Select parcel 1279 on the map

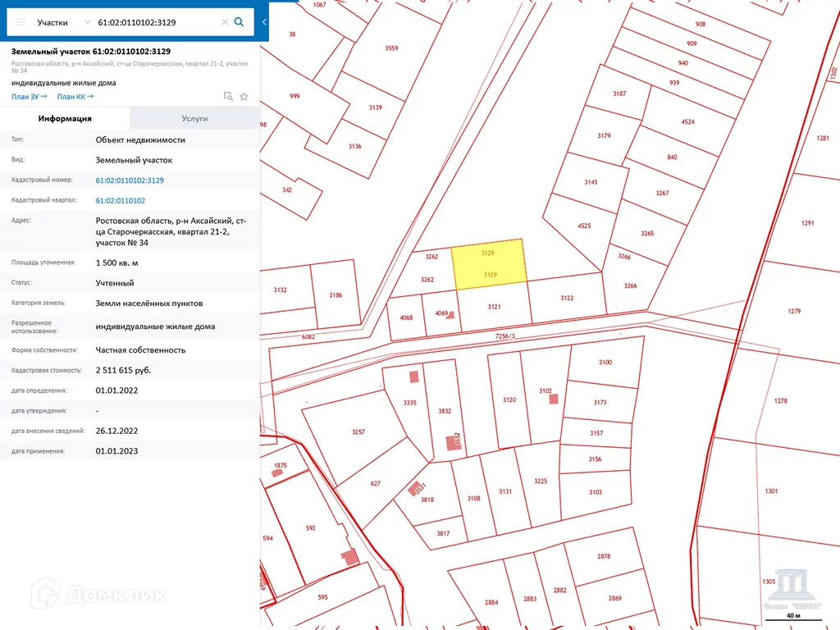pyautogui.click(x=794, y=311)
